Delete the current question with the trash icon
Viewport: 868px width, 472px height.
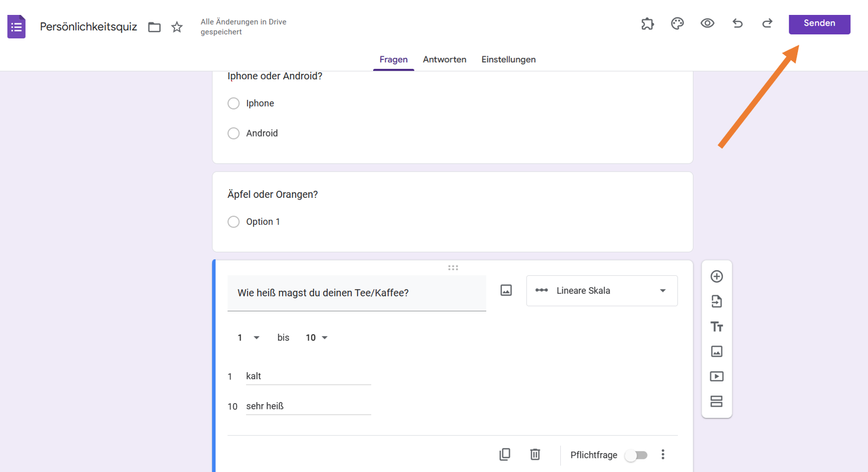click(x=535, y=454)
